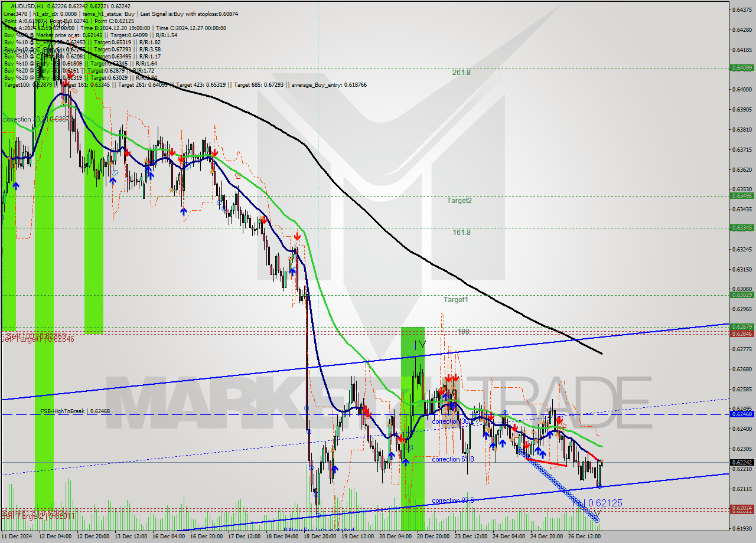Click the 0.62680 price axis value

(741, 369)
